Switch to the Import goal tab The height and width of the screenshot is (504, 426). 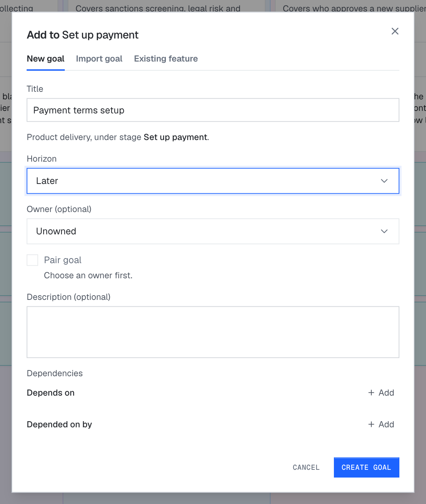(x=99, y=59)
